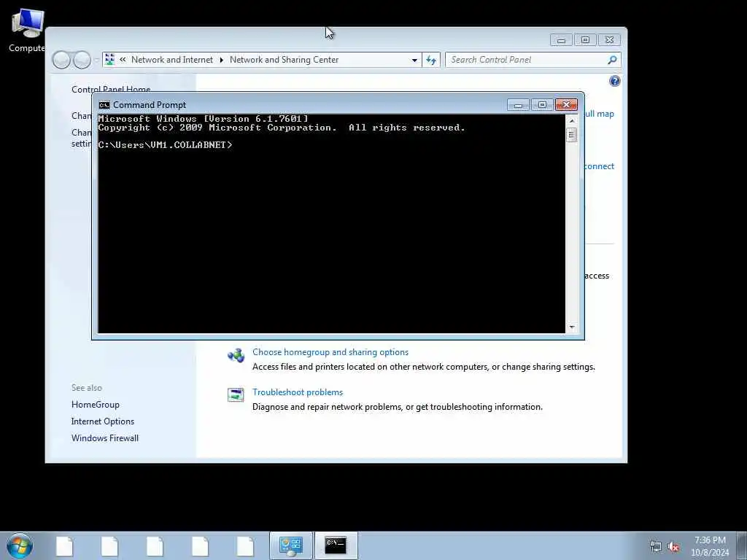Click the Control Panel address bar icon
Screen dimensions: 747x560
point(109,60)
